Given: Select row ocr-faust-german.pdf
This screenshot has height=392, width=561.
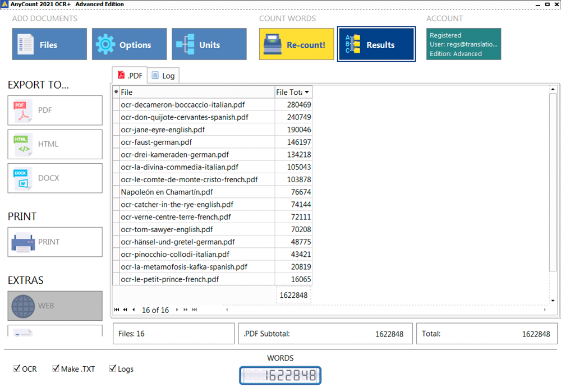Looking at the screenshot, I should (212, 142).
